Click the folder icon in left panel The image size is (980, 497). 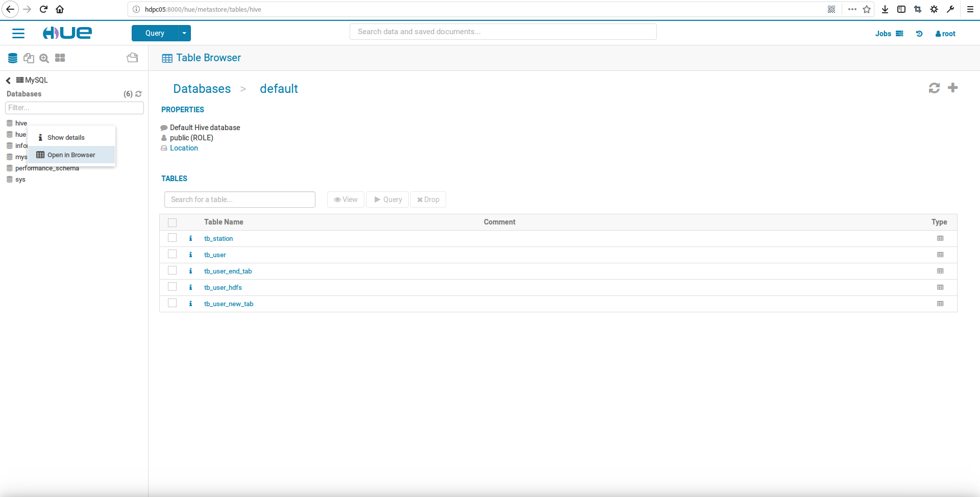(x=132, y=58)
